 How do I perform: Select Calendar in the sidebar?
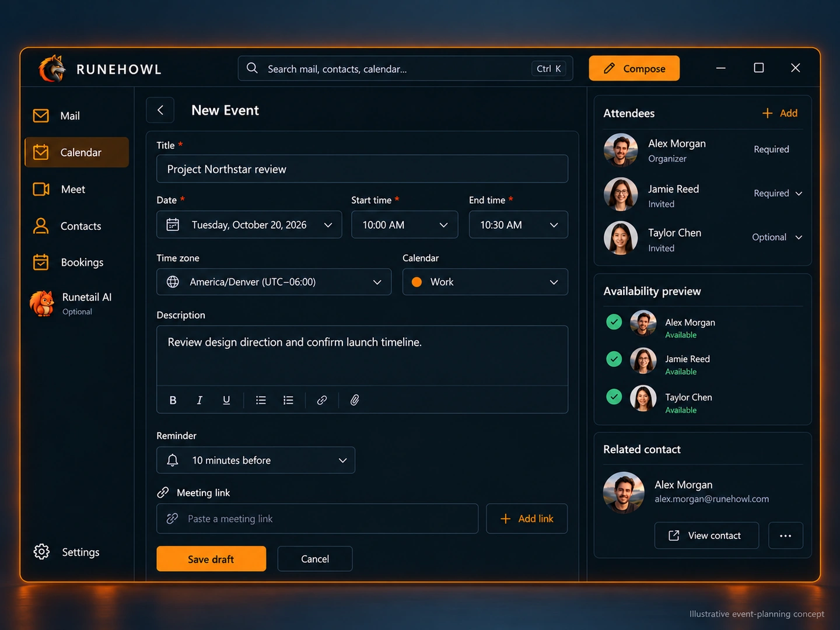pos(76,152)
